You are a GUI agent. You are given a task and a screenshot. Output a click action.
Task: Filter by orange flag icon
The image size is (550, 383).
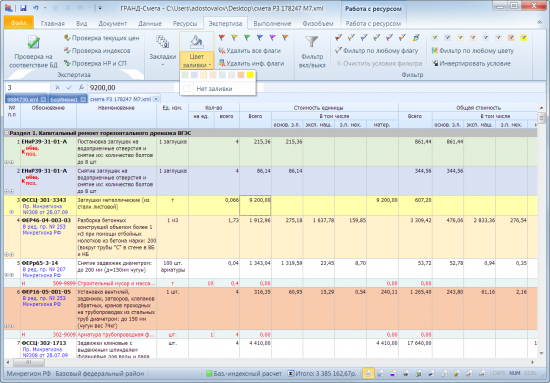[x=402, y=38]
